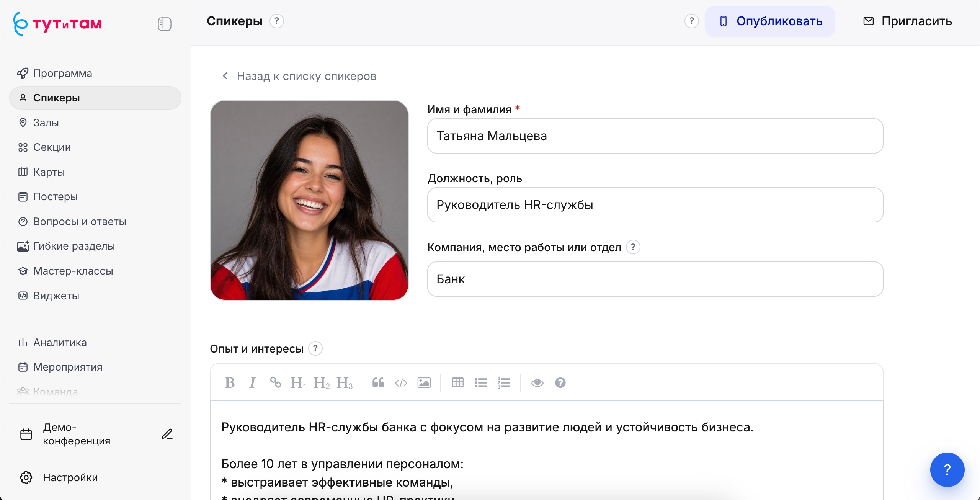Click the speaker photo thumbnail
The image size is (980, 500).
(309, 200)
